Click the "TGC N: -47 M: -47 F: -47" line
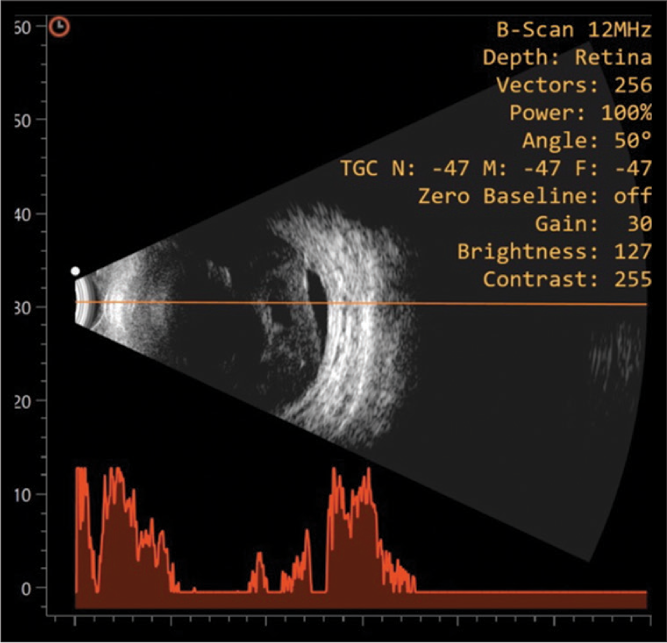The image size is (667, 643). (x=496, y=168)
